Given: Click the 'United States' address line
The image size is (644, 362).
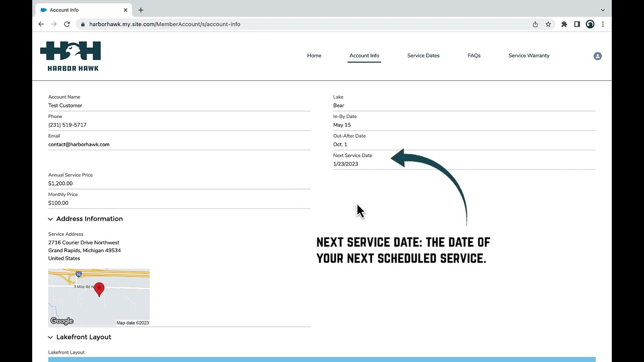Looking at the screenshot, I should coord(64,258).
